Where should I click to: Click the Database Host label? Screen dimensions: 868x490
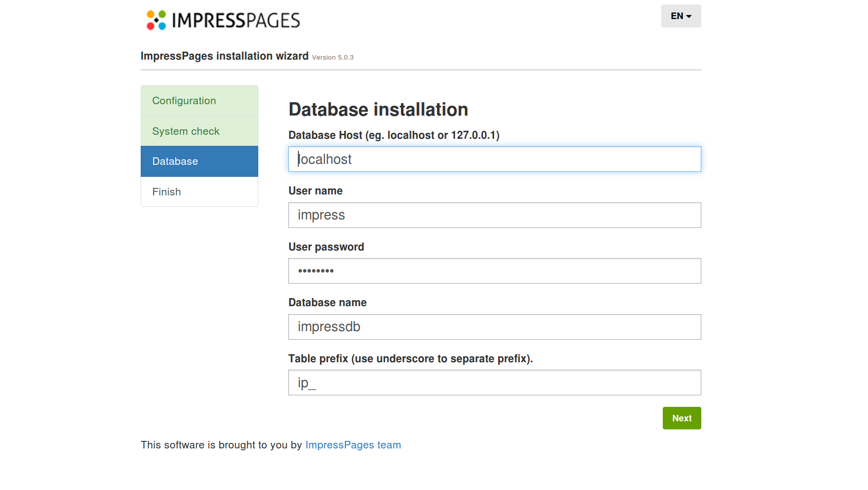[x=394, y=135]
